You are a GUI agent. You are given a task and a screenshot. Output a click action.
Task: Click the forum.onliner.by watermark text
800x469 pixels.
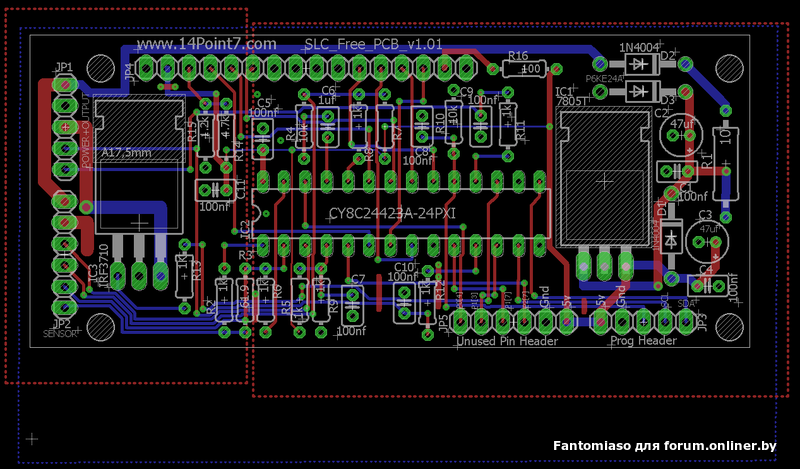pyautogui.click(x=664, y=445)
